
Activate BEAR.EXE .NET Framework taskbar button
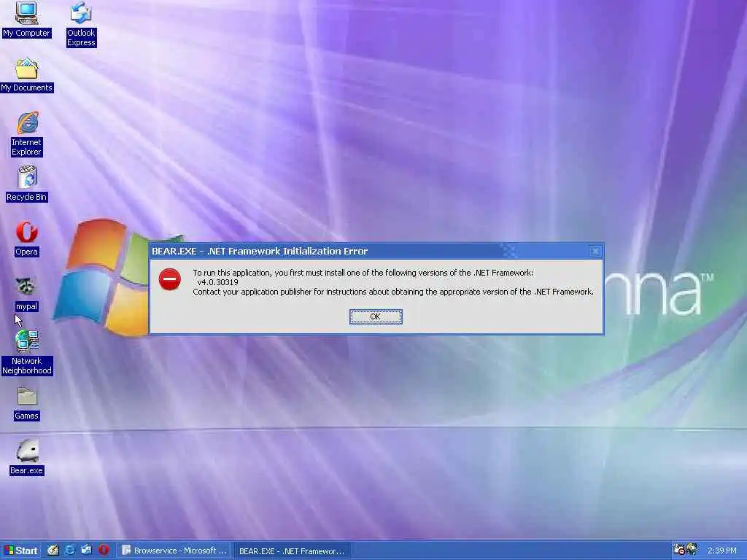pos(292,551)
